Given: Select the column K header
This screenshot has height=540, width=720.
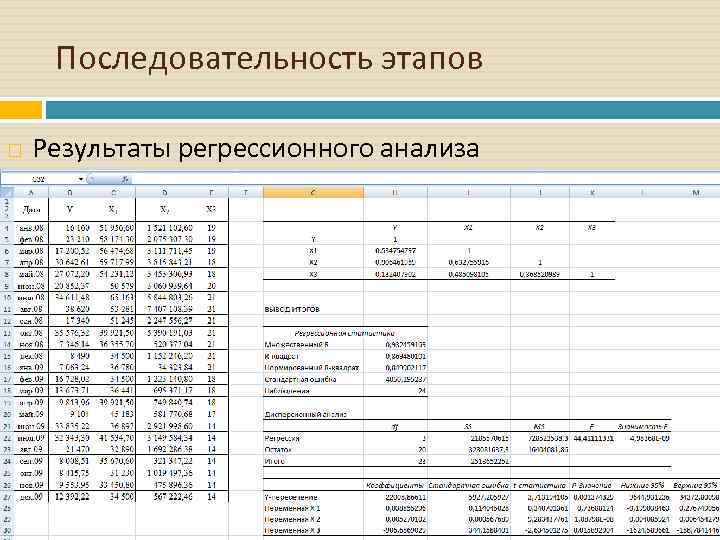Looking at the screenshot, I should (592, 192).
